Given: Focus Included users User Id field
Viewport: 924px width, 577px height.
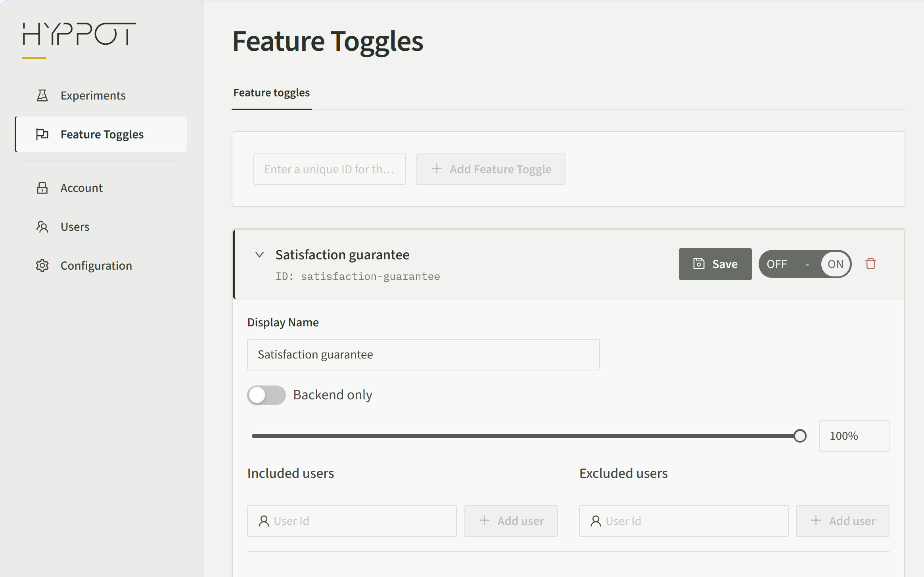Looking at the screenshot, I should coord(352,521).
